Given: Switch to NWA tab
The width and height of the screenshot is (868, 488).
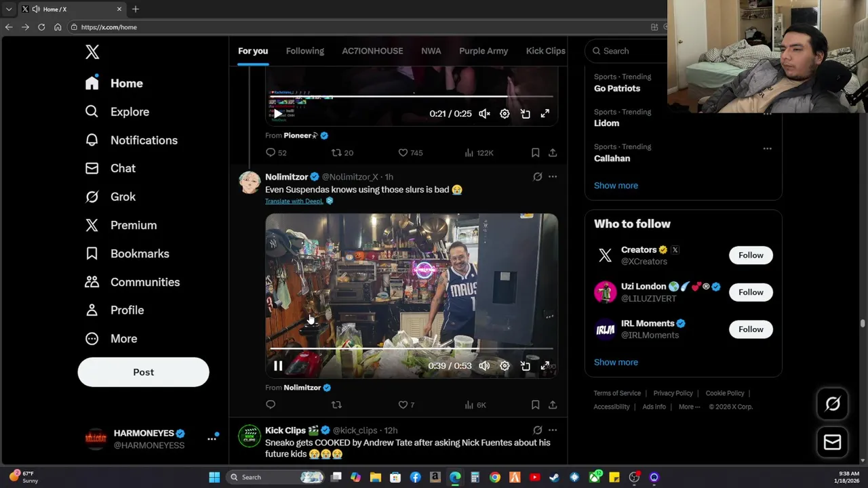Looking at the screenshot, I should [x=431, y=51].
